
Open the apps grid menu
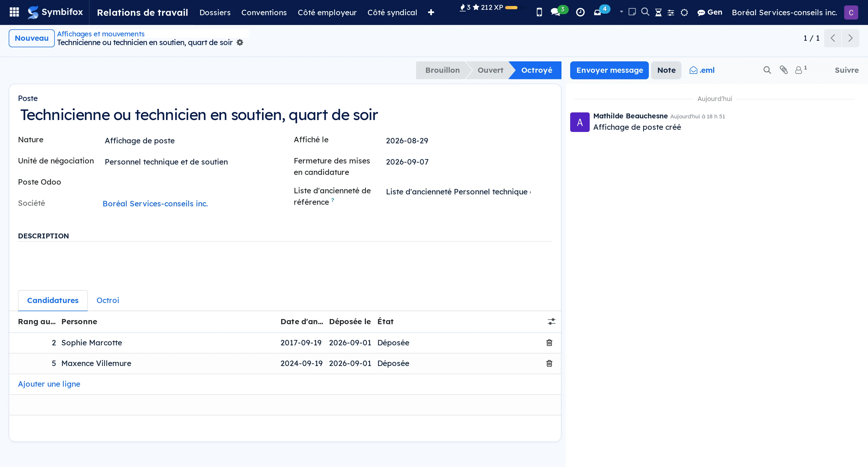click(x=14, y=12)
